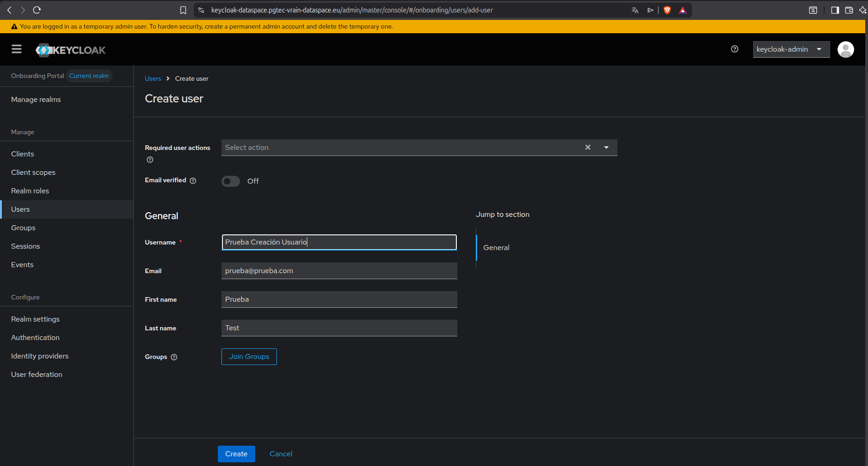
Task: Click the Brave Shields lion icon
Action: point(667,10)
